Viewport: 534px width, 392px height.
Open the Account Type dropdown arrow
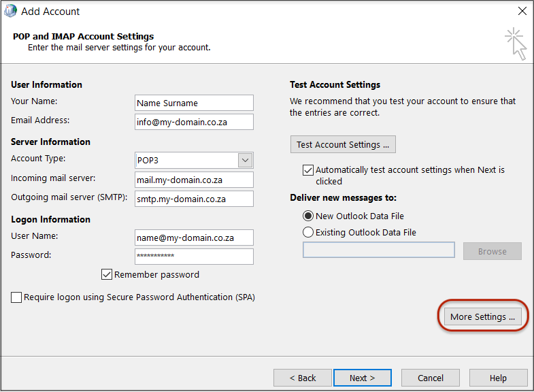pos(245,160)
